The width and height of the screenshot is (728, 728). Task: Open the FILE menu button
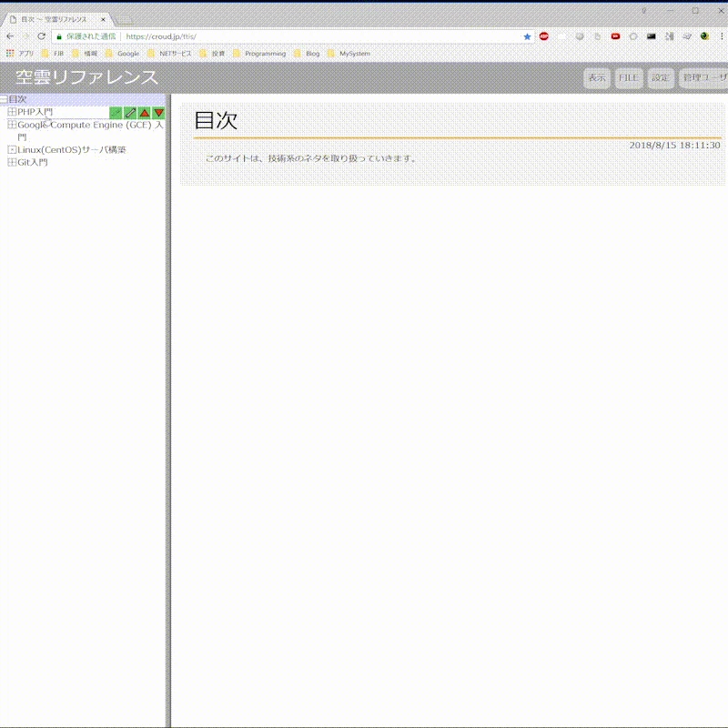pyautogui.click(x=629, y=77)
